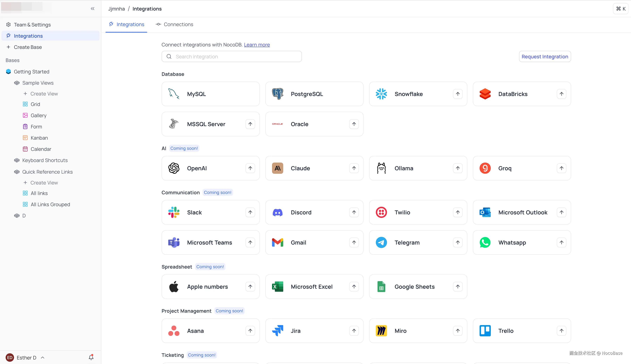Expand the Esther D account menu
The width and height of the screenshot is (631, 364).
42,357
